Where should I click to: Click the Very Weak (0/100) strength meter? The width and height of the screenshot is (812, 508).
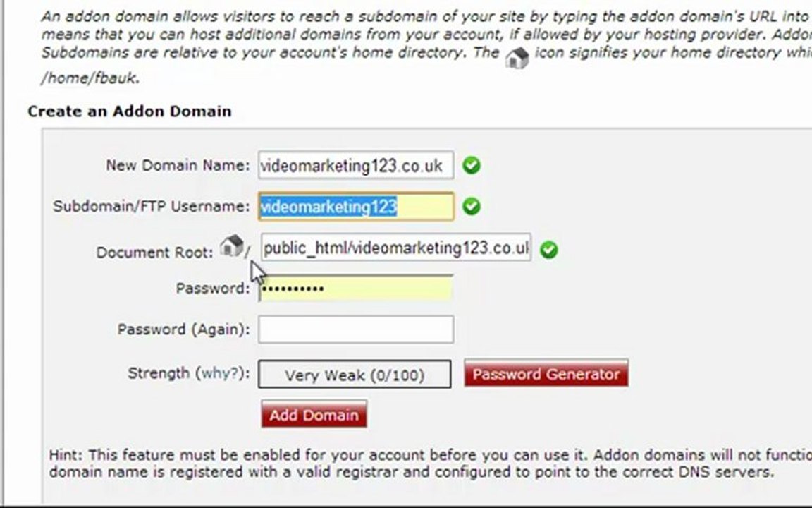point(355,374)
